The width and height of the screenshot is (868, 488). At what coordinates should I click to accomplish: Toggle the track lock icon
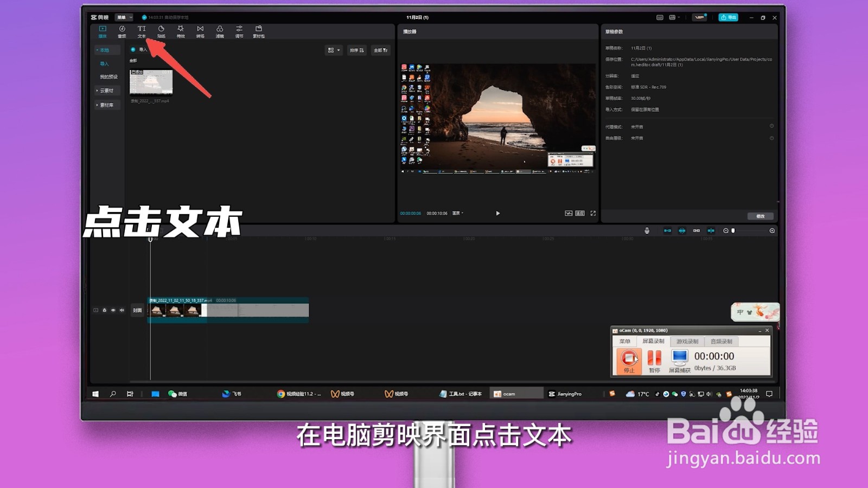tap(105, 310)
